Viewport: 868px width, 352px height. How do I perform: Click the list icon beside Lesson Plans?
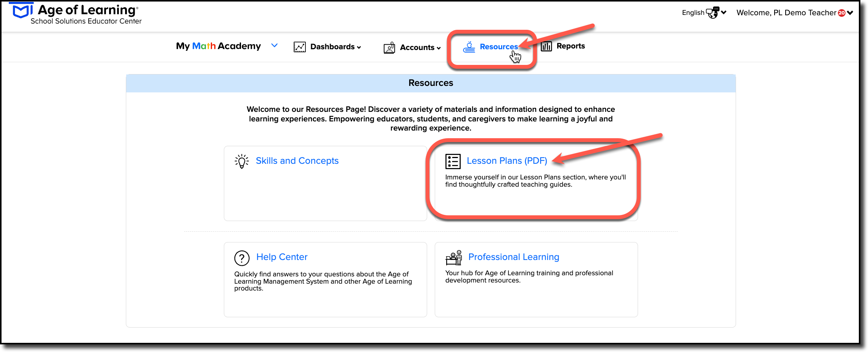click(x=453, y=161)
